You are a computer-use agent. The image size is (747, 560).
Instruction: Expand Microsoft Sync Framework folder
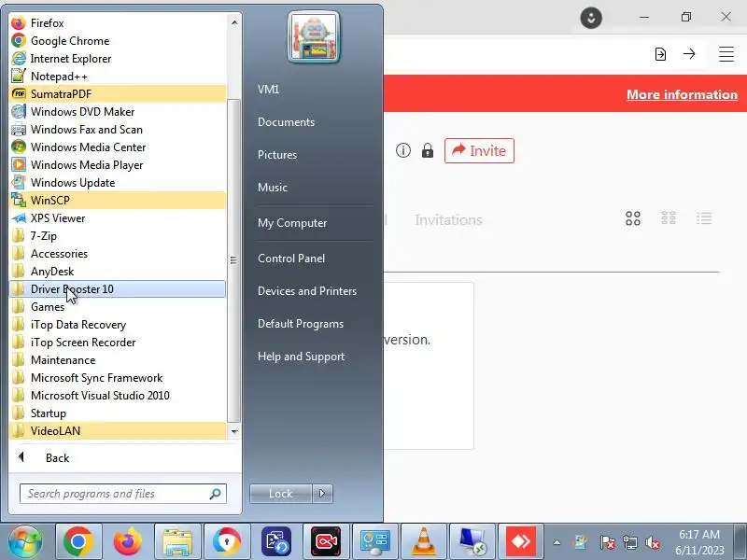(118, 378)
